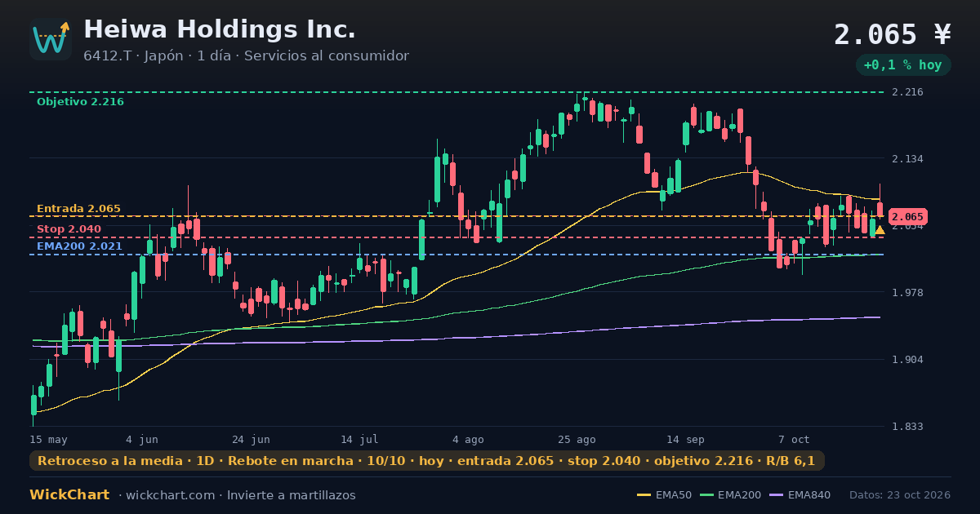Viewport: 980px width, 514px height.
Task: Click the 1.904 price axis value
Action: tap(907, 360)
